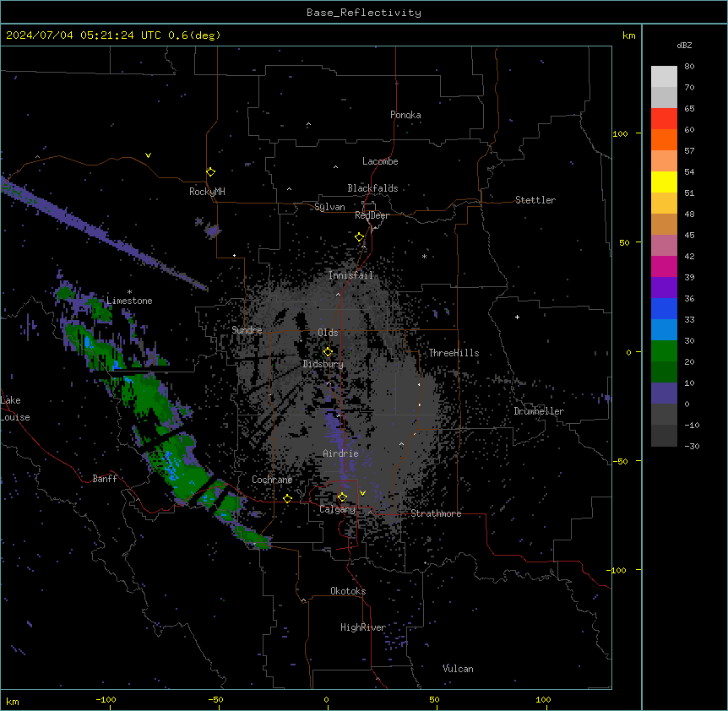Click the Olds town label
Screen dimensions: 728x711
[328, 333]
